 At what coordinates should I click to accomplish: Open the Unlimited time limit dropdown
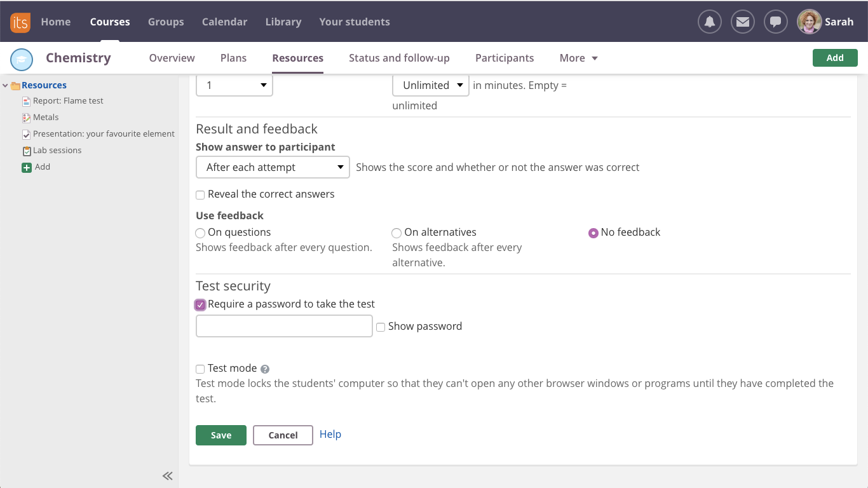pos(431,85)
